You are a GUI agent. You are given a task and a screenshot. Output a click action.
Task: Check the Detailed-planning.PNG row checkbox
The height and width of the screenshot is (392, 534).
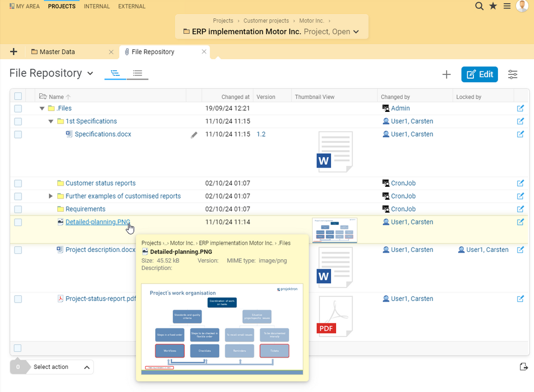(x=18, y=222)
